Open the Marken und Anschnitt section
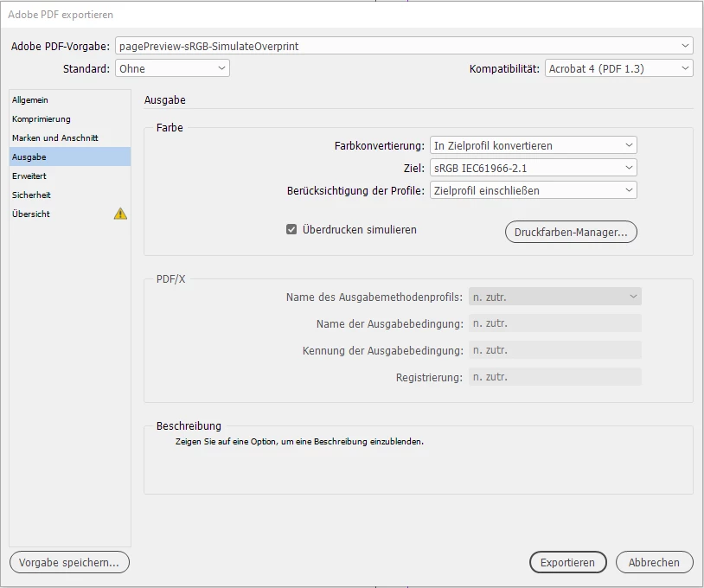Image resolution: width=704 pixels, height=588 pixels. click(70, 137)
